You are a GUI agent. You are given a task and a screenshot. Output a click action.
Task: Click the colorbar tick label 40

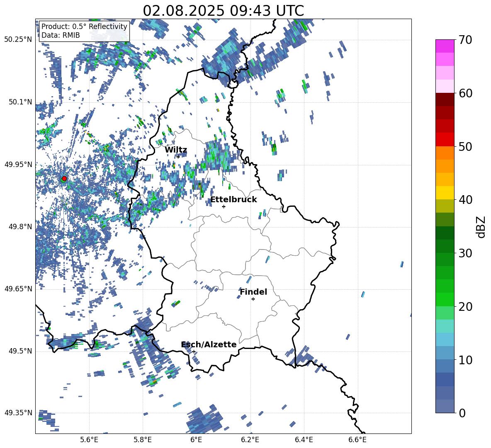tap(465, 200)
